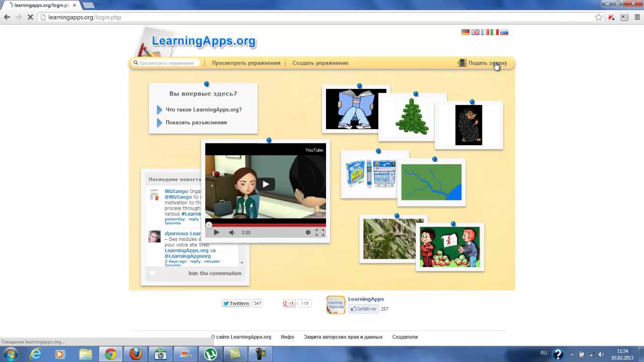Viewport: 644px width, 362px height.
Task: Open the Wiztango tweet author link
Action: click(176, 192)
